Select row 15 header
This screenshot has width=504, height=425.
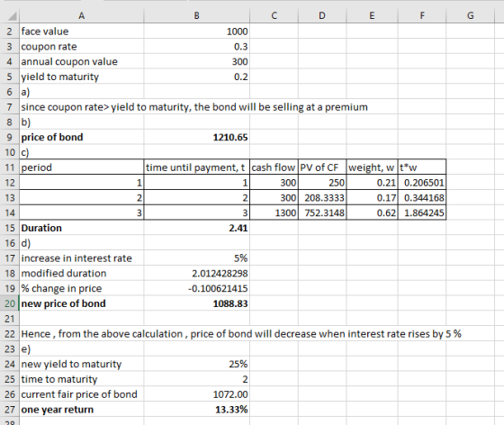click(x=10, y=228)
